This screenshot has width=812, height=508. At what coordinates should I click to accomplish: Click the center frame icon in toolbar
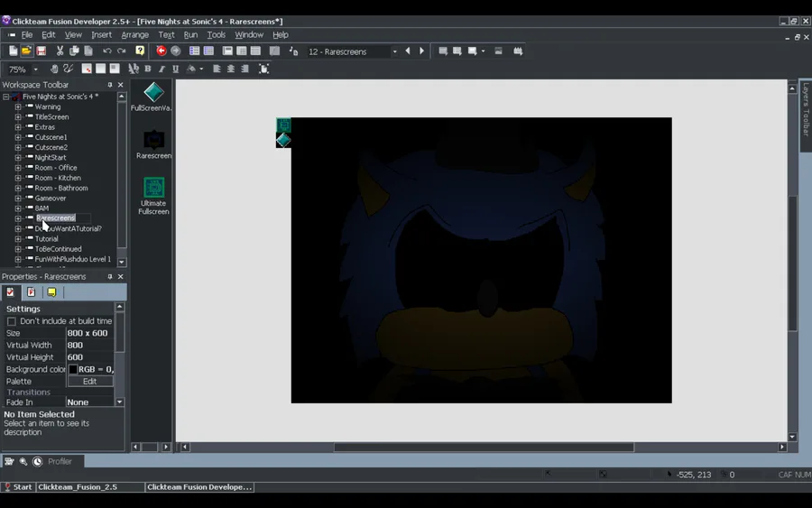pyautogui.click(x=263, y=69)
